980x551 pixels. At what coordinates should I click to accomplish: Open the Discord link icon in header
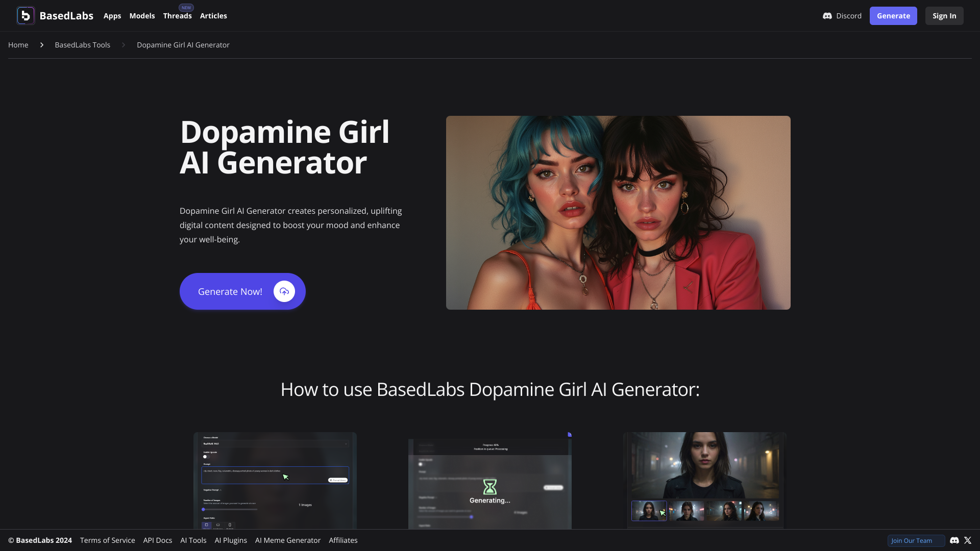click(x=827, y=16)
